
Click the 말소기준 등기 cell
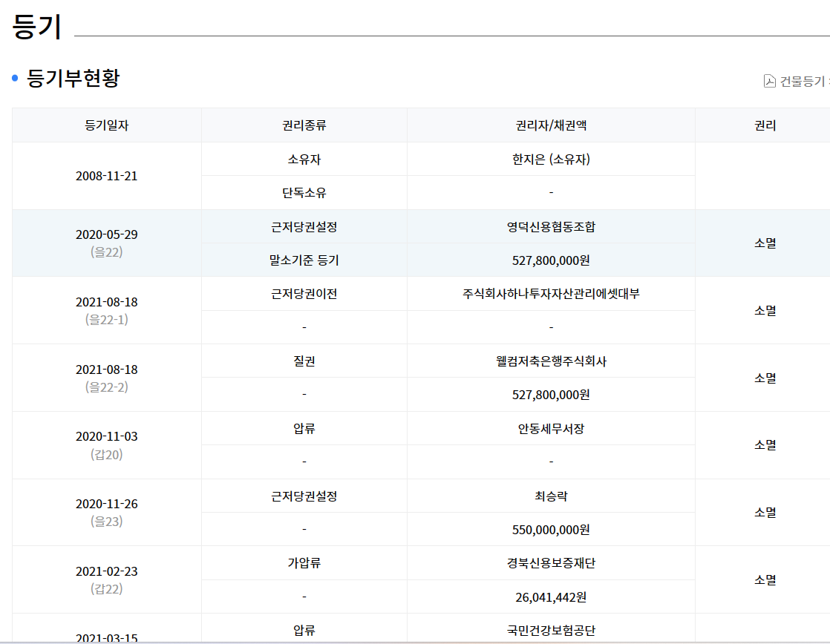point(304,260)
